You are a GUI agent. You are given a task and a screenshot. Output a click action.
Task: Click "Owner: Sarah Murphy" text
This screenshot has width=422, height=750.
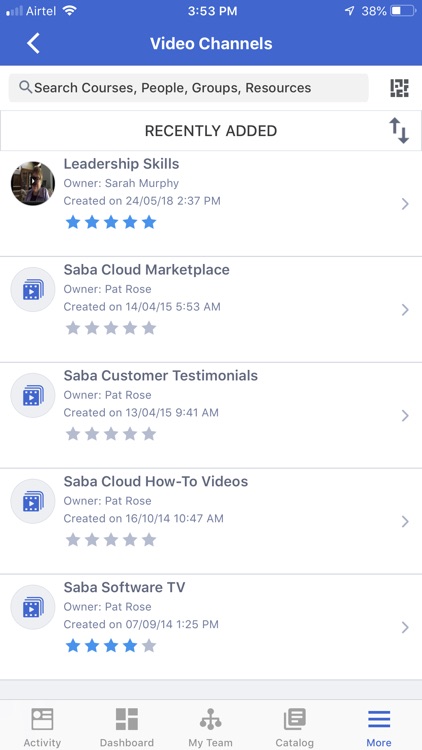click(121, 183)
